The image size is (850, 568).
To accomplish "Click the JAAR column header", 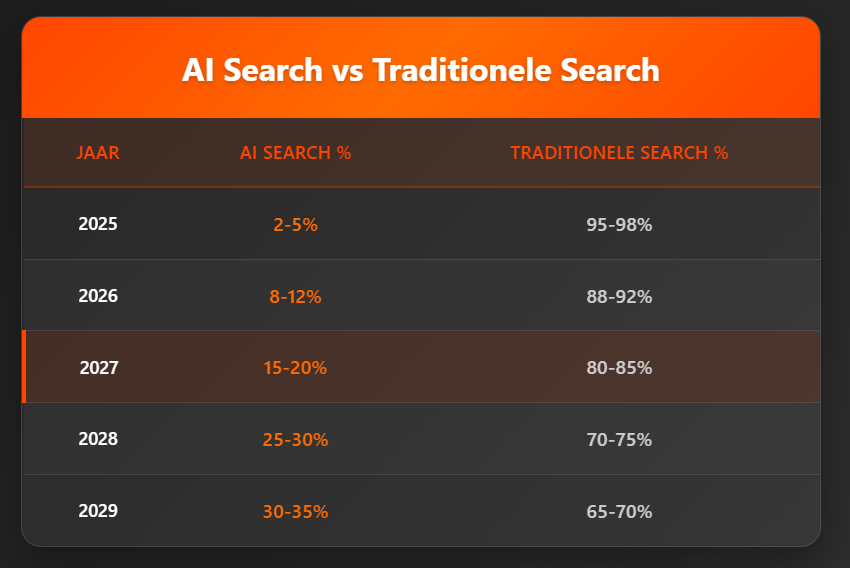I will (x=98, y=153).
